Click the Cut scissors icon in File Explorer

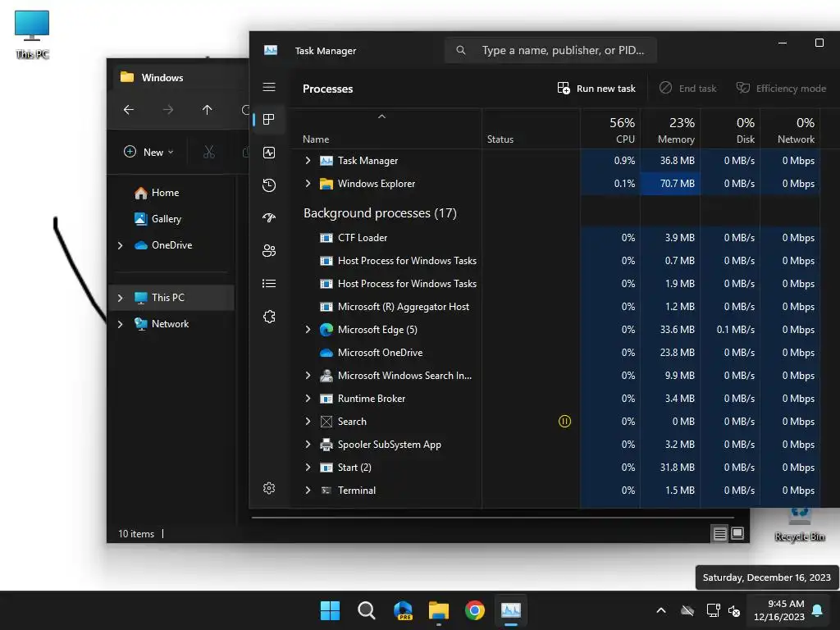tap(209, 152)
